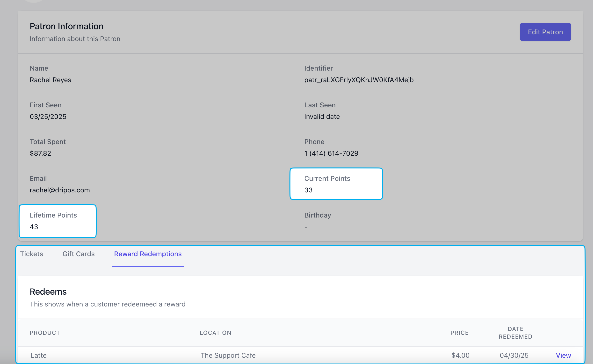Click the Lifetime Points value 43
This screenshot has height=364, width=593.
[x=34, y=227]
